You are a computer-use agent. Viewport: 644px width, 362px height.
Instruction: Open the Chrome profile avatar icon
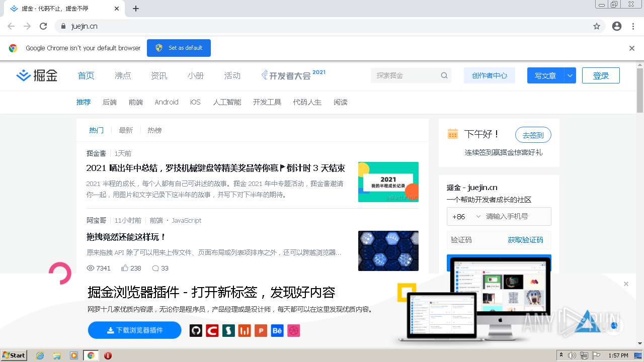pyautogui.click(x=617, y=26)
